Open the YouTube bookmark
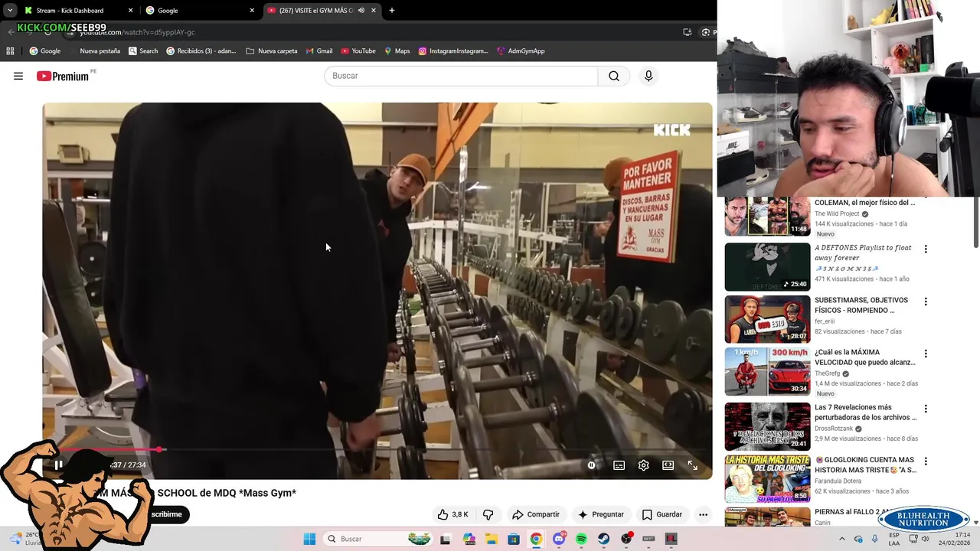Screen dimensions: 980x551 [358, 51]
